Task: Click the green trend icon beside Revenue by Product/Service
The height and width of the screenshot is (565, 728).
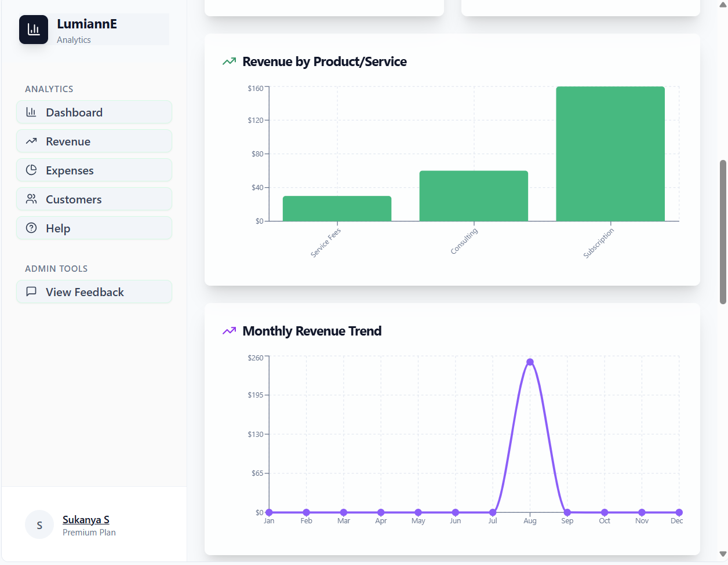Action: 230,61
